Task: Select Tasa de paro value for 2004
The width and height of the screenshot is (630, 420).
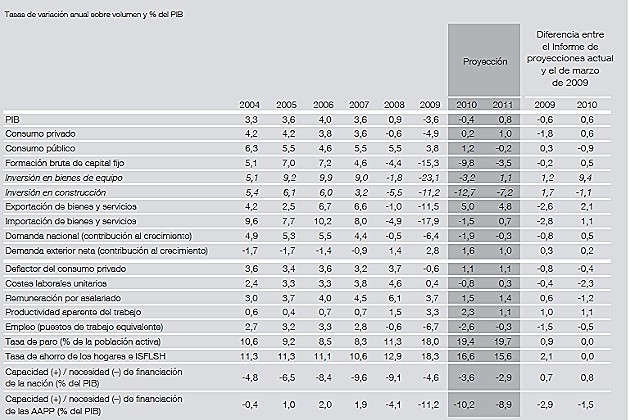Action: [x=250, y=341]
